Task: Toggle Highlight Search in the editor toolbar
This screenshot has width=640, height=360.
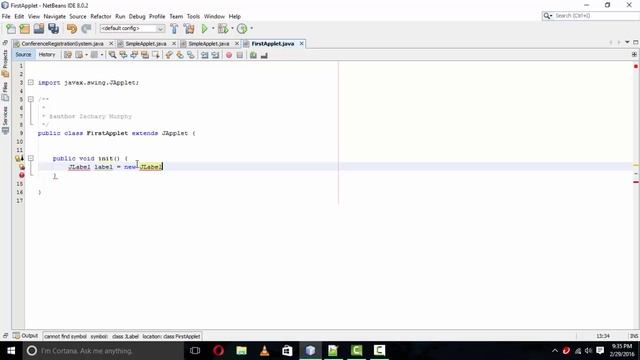Action: click(145, 55)
